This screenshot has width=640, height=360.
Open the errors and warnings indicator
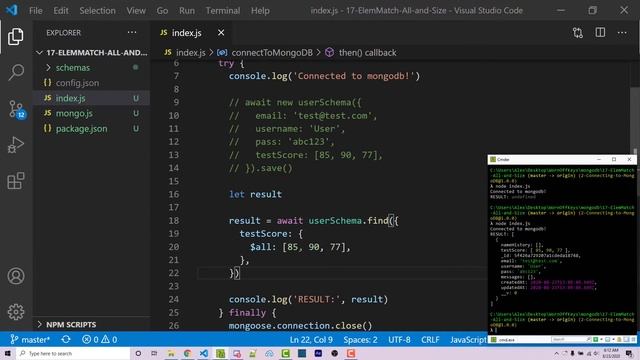(x=99, y=339)
